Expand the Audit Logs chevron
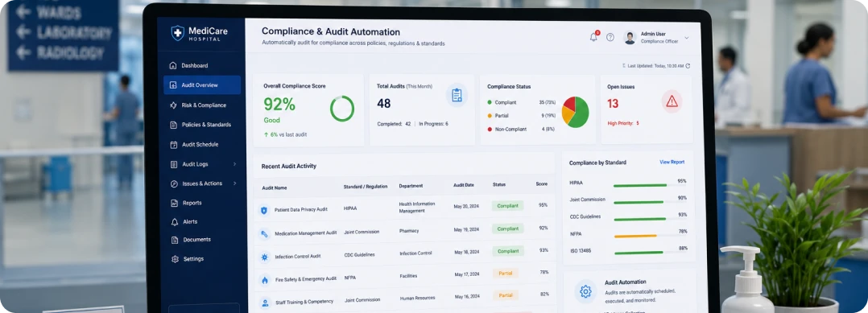This screenshot has width=868, height=313. click(x=235, y=164)
